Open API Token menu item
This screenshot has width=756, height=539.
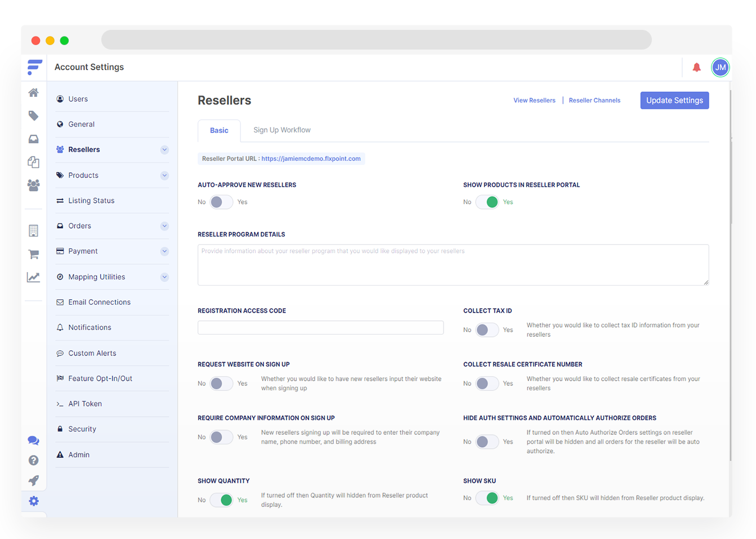[113, 404]
